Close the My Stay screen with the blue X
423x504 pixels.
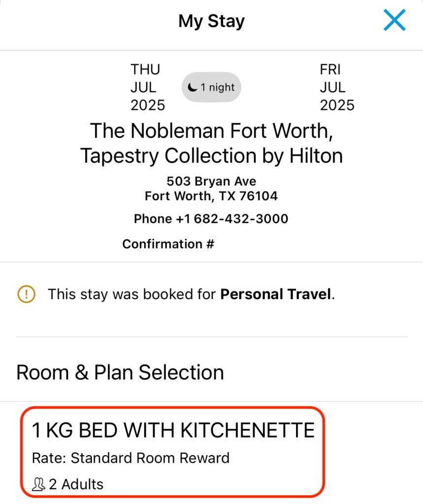point(394,20)
